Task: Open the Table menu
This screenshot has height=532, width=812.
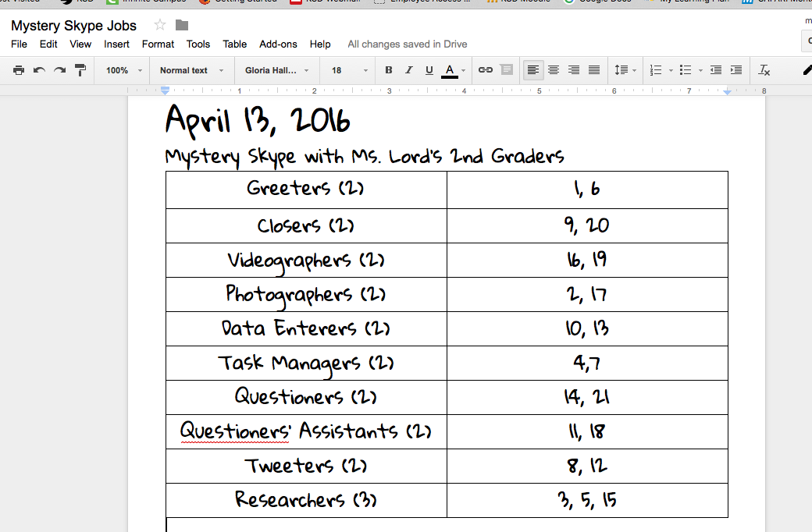Action: [x=234, y=44]
